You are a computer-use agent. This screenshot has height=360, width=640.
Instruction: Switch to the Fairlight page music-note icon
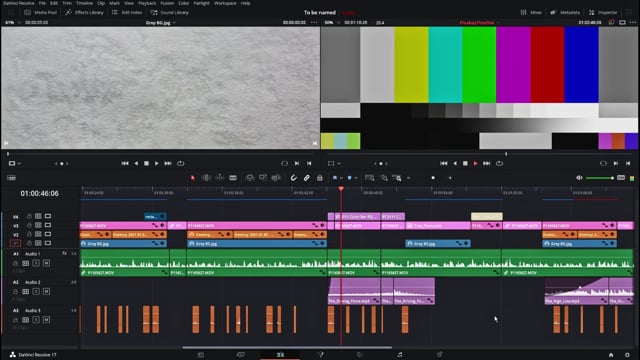400,355
